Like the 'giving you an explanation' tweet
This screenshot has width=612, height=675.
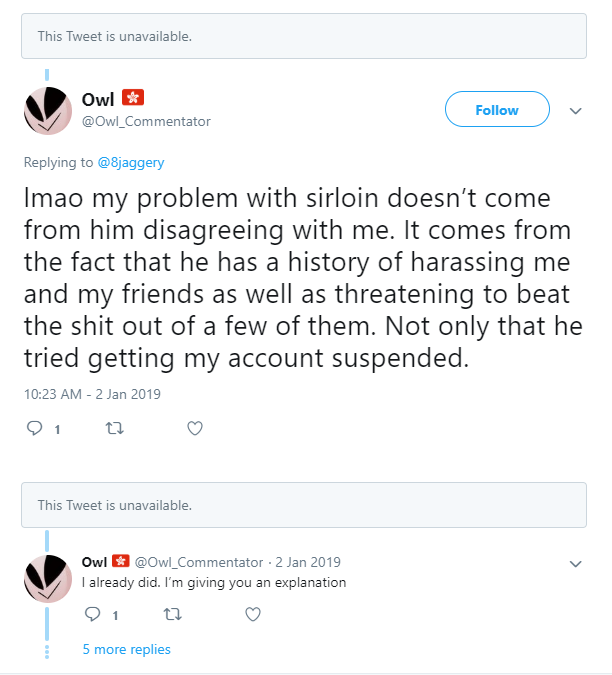[x=253, y=614]
